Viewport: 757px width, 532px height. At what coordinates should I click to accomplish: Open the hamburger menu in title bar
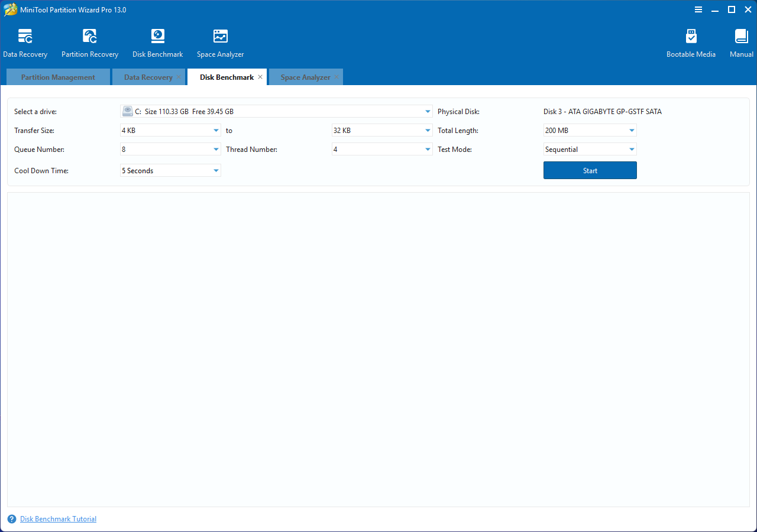(698, 9)
